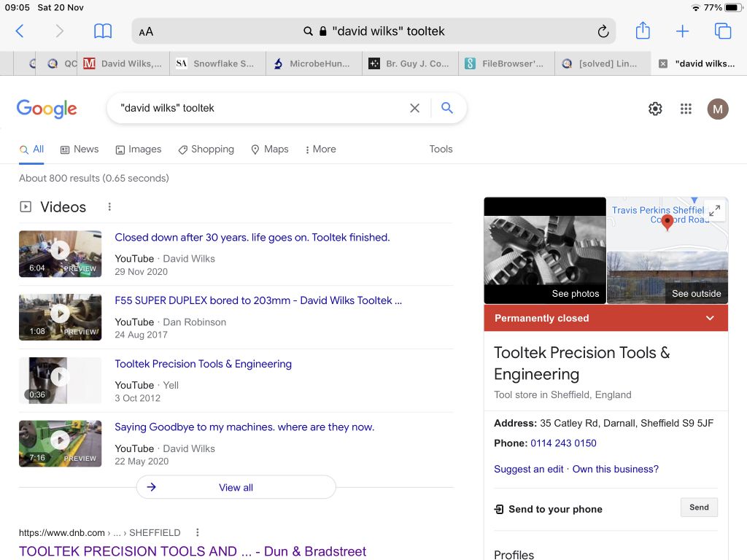This screenshot has width=747, height=560.
Task: Switch to the Br. Guy J. Co... tab
Action: pyautogui.click(x=410, y=63)
